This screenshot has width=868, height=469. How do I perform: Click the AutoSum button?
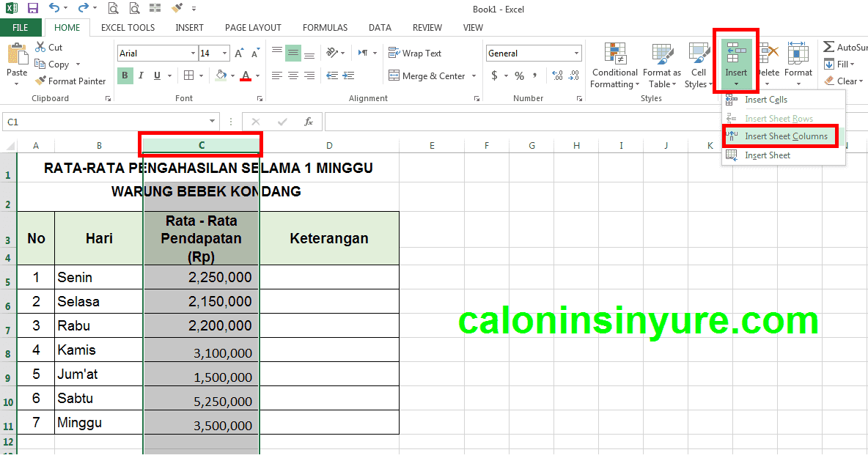click(849, 47)
